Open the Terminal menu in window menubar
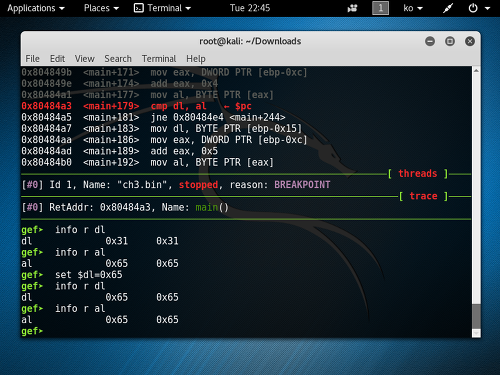The image size is (500, 375). (x=159, y=59)
